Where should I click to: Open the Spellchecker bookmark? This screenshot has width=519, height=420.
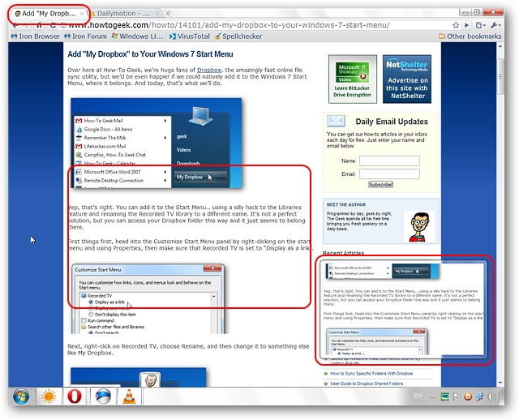(x=238, y=36)
